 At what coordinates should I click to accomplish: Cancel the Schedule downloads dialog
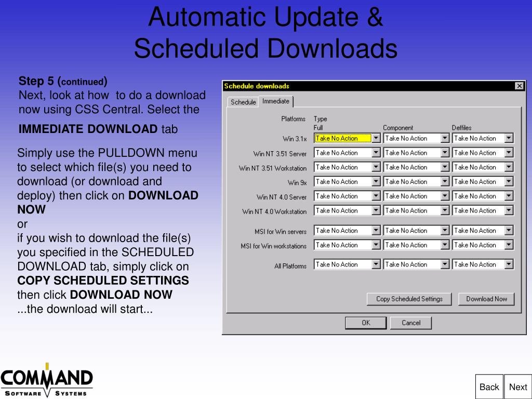[411, 323]
